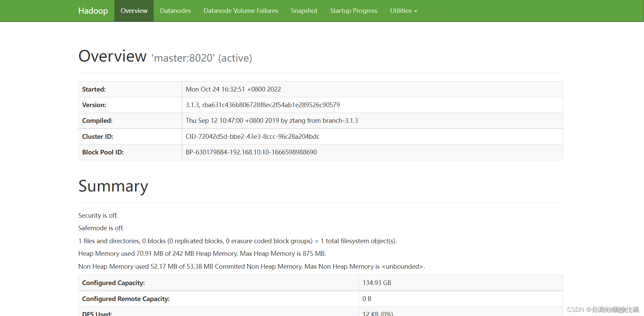Click the 'Configured Remote Capacity:' label
This screenshot has width=644, height=316.
pyautogui.click(x=126, y=299)
